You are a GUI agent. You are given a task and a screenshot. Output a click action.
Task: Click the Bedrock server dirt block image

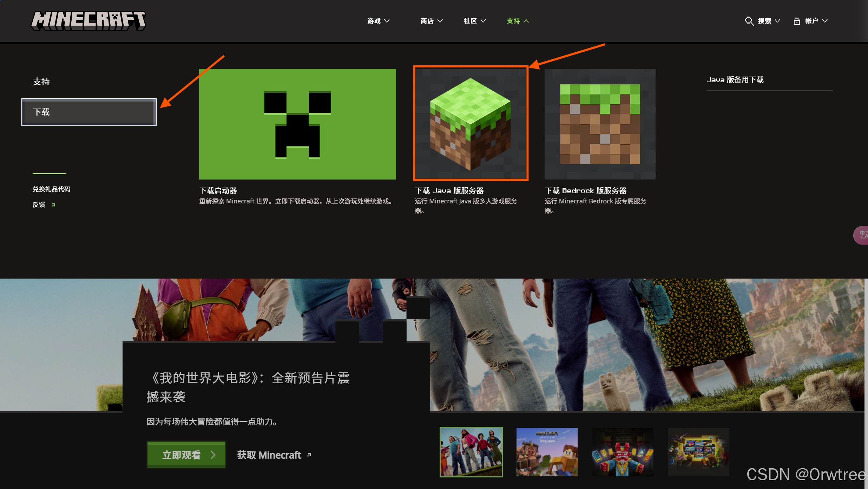[599, 124]
